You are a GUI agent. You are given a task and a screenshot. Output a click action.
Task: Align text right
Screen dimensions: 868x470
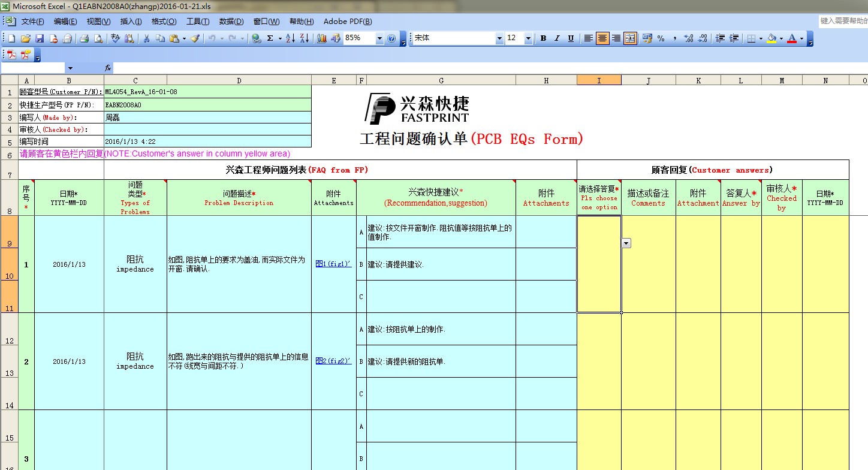coord(616,38)
